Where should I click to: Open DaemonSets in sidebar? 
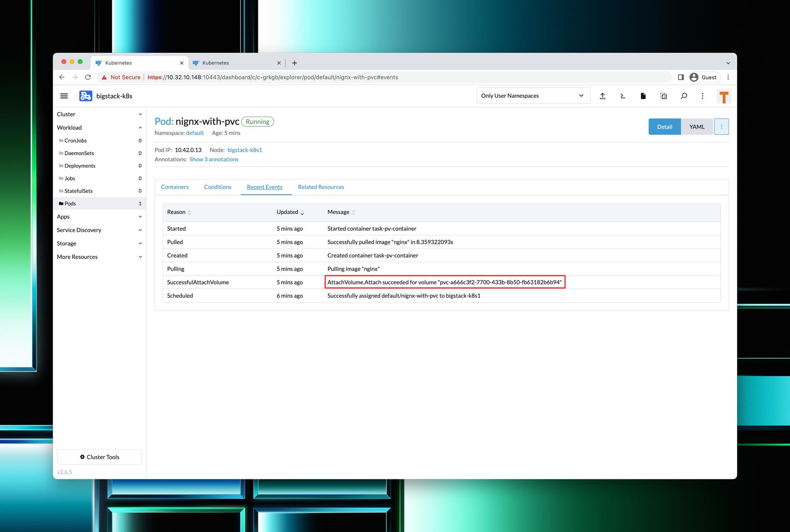click(99, 154)
